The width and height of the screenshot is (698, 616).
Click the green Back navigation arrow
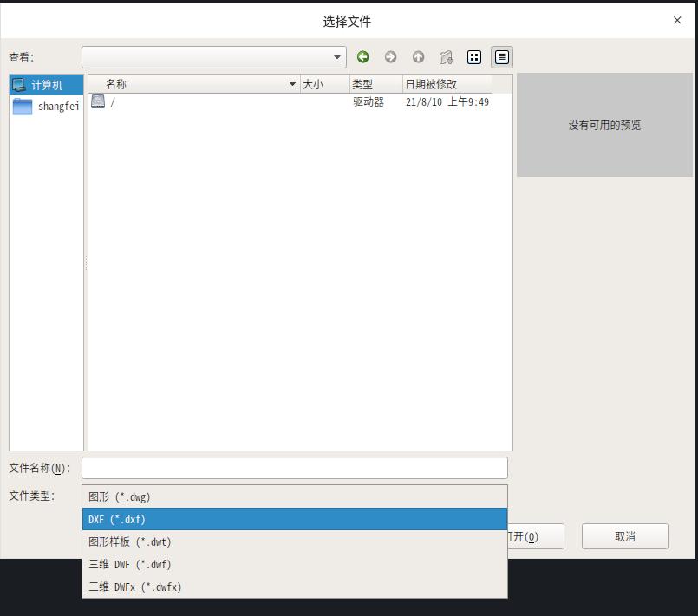363,57
